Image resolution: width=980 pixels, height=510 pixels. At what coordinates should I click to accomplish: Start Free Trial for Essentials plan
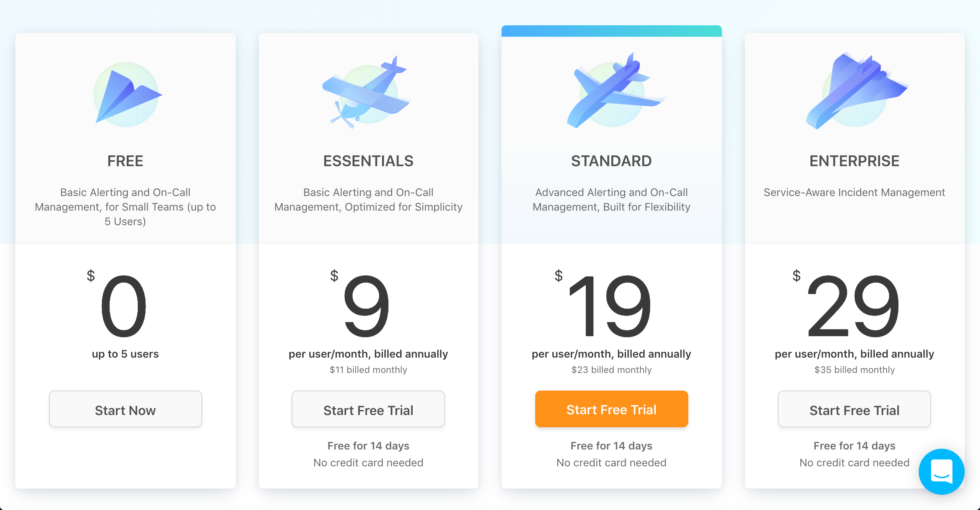coord(368,409)
